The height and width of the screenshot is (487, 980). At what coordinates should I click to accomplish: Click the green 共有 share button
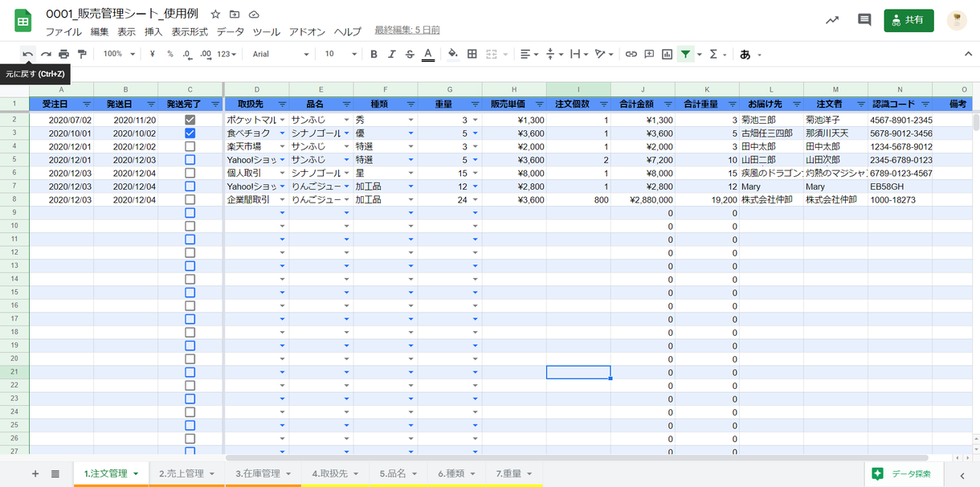[909, 20]
